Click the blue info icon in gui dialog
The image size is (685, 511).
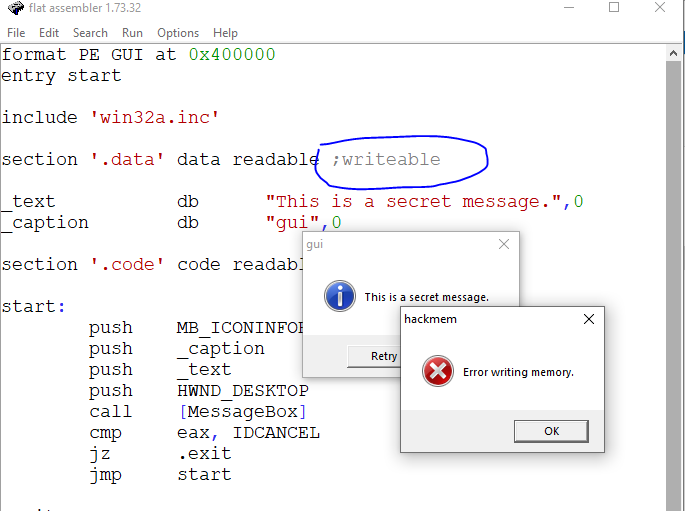tap(340, 296)
